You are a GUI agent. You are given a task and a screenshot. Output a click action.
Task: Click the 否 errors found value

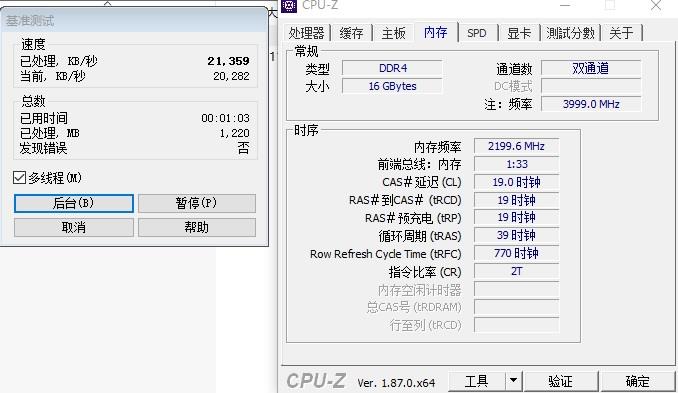[243, 148]
